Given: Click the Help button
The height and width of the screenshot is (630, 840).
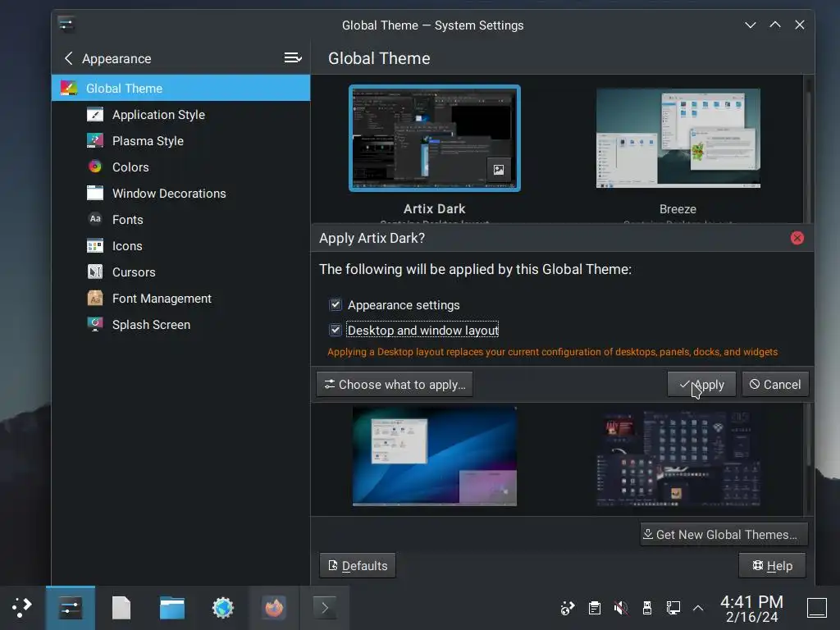Looking at the screenshot, I should 772,566.
